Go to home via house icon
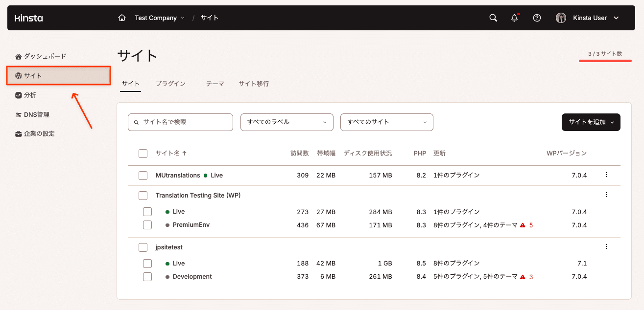This screenshot has height=310, width=644. (x=122, y=18)
